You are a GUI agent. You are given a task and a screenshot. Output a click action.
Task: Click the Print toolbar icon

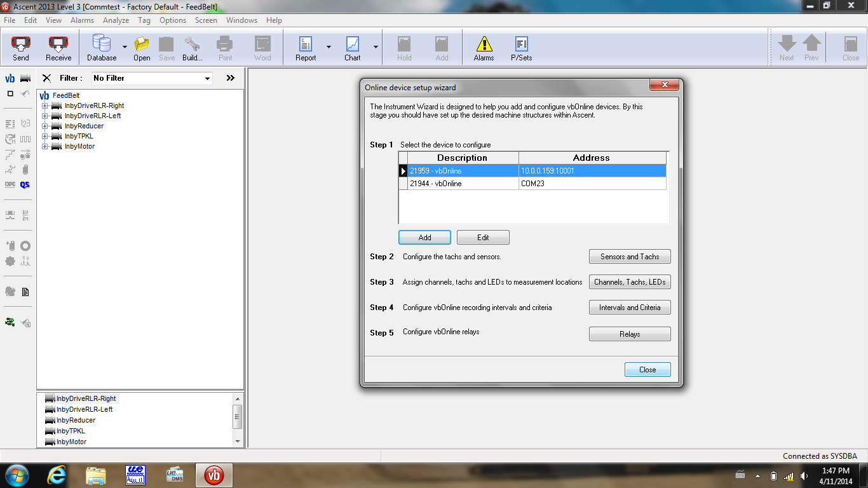pos(225,48)
